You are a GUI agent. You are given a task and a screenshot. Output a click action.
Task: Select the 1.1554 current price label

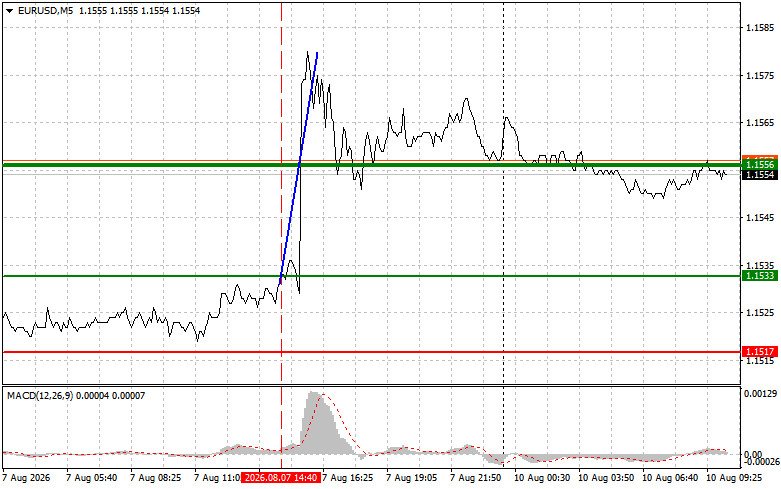pyautogui.click(x=760, y=175)
